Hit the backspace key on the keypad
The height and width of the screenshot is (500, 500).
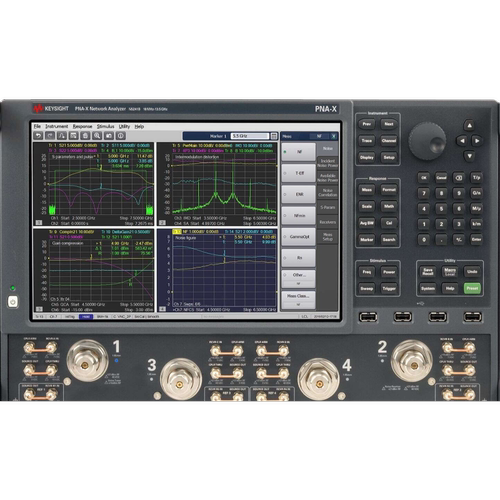(x=459, y=178)
